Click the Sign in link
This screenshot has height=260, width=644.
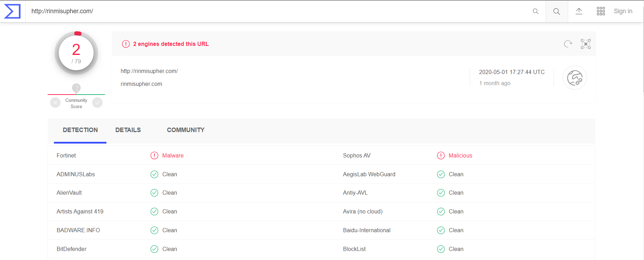pos(623,11)
